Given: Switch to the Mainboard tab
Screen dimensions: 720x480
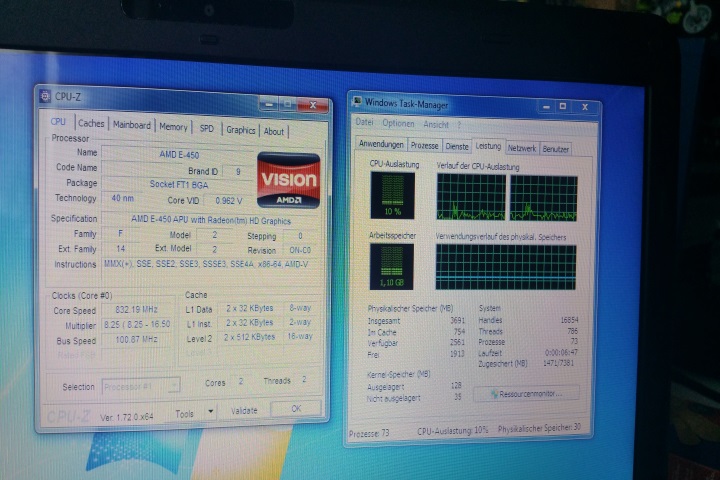Looking at the screenshot, I should (132, 125).
